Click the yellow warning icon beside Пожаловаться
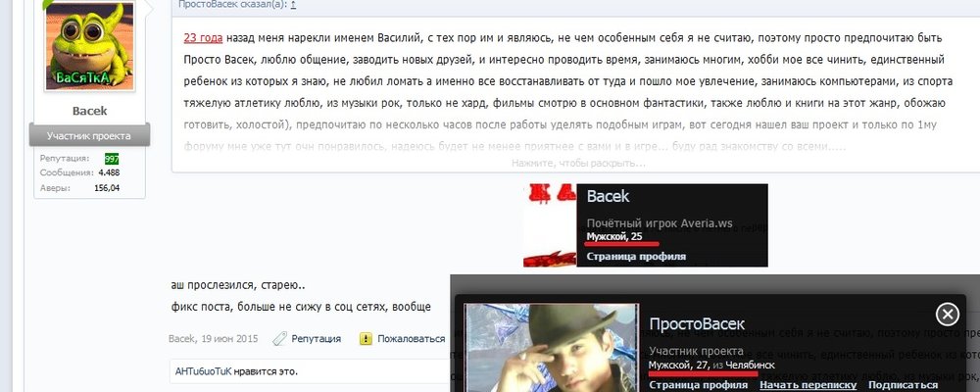Image resolution: width=980 pixels, height=392 pixels. [367, 339]
